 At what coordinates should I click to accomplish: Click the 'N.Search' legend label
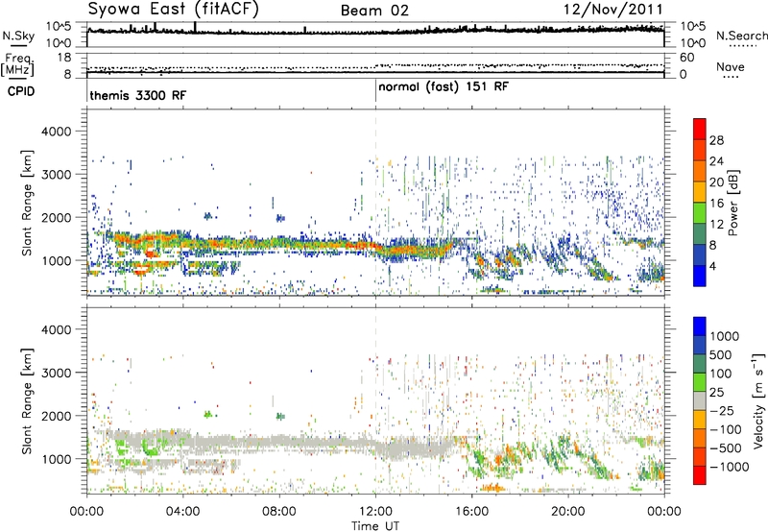point(741,36)
